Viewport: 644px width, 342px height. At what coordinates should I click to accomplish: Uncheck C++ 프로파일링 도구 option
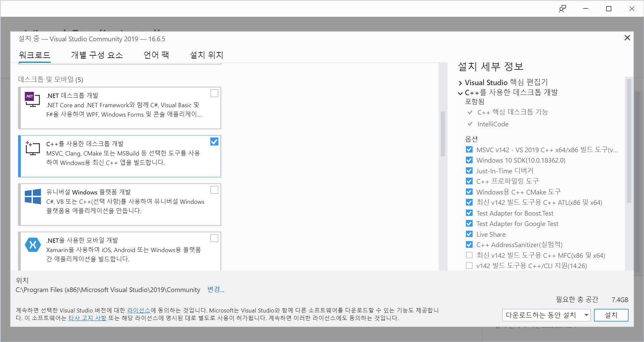coord(469,181)
